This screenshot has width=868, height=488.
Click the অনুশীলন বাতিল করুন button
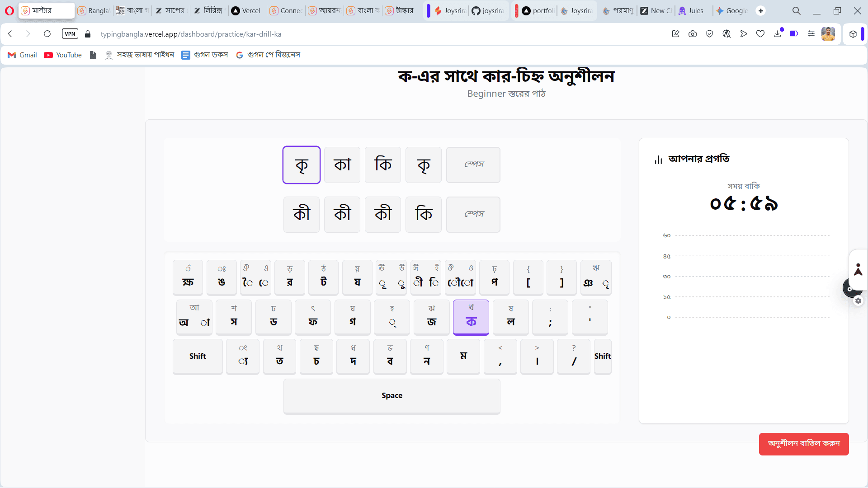(803, 444)
